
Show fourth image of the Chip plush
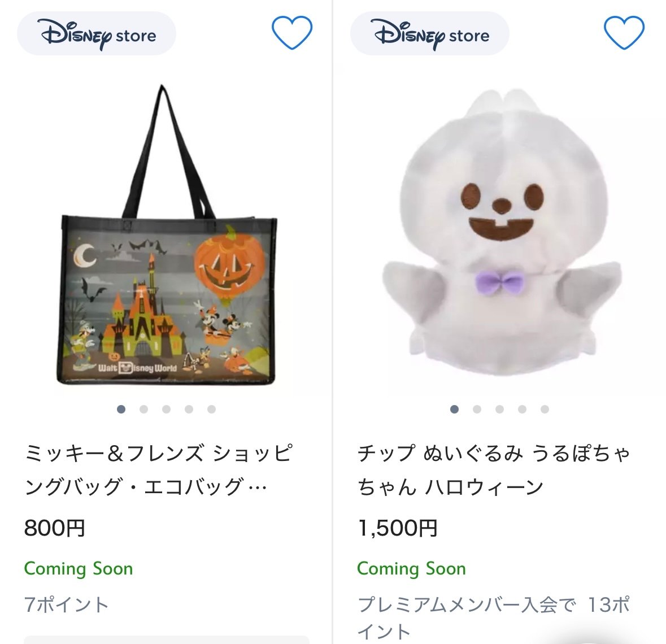point(522,409)
